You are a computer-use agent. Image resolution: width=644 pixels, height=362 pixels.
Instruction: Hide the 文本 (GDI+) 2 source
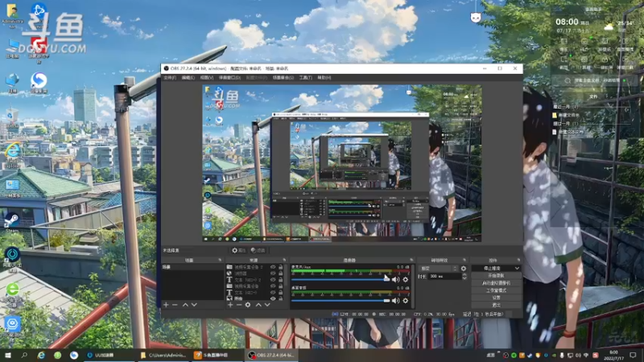click(x=273, y=280)
